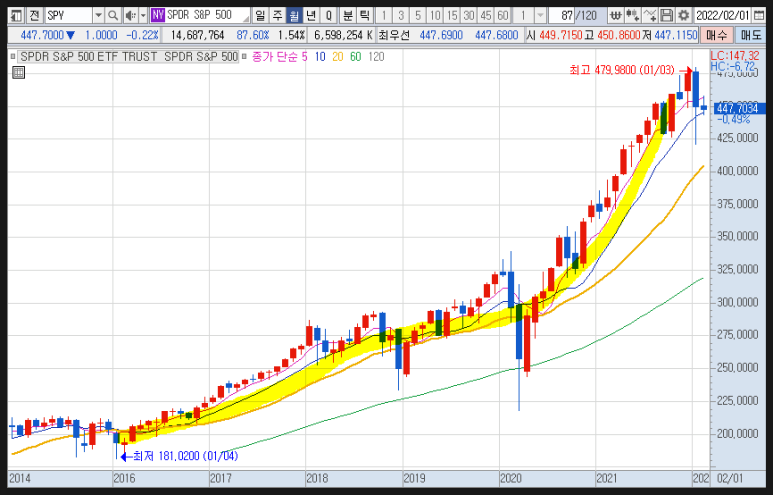
Task: Click the green 60 moving average label
Action: 355,57
